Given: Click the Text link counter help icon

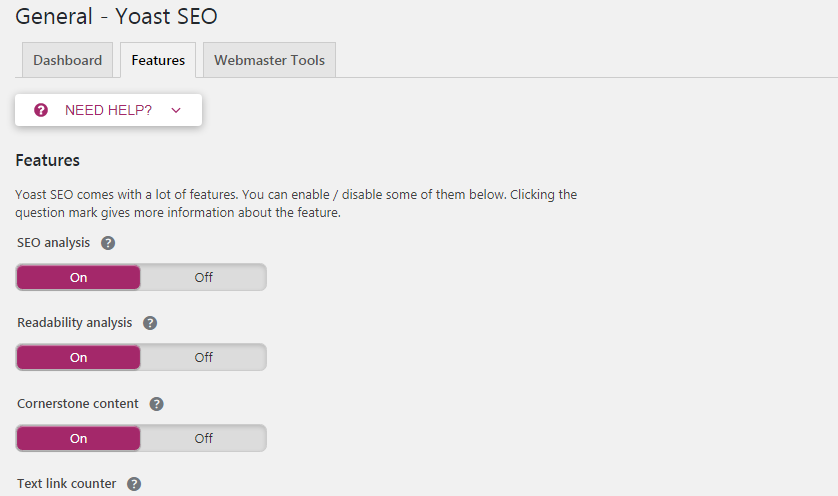Looking at the screenshot, I should pos(134,484).
